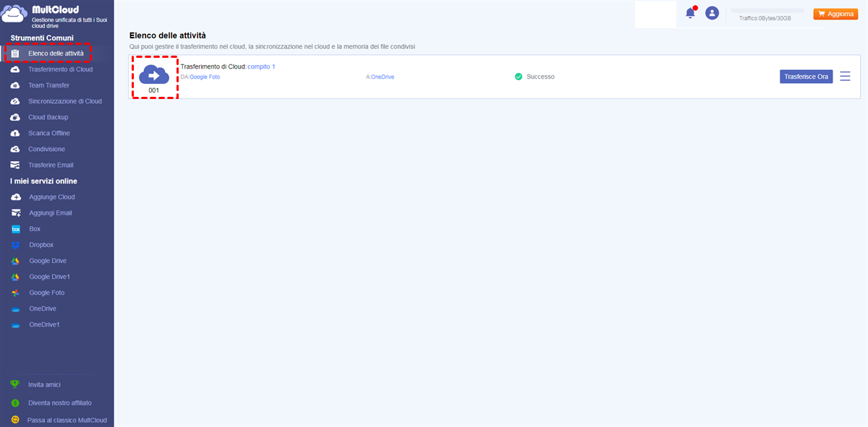Image resolution: width=868 pixels, height=427 pixels.
Task: Click the Sincronizzazione di Cloud icon
Action: tap(15, 101)
